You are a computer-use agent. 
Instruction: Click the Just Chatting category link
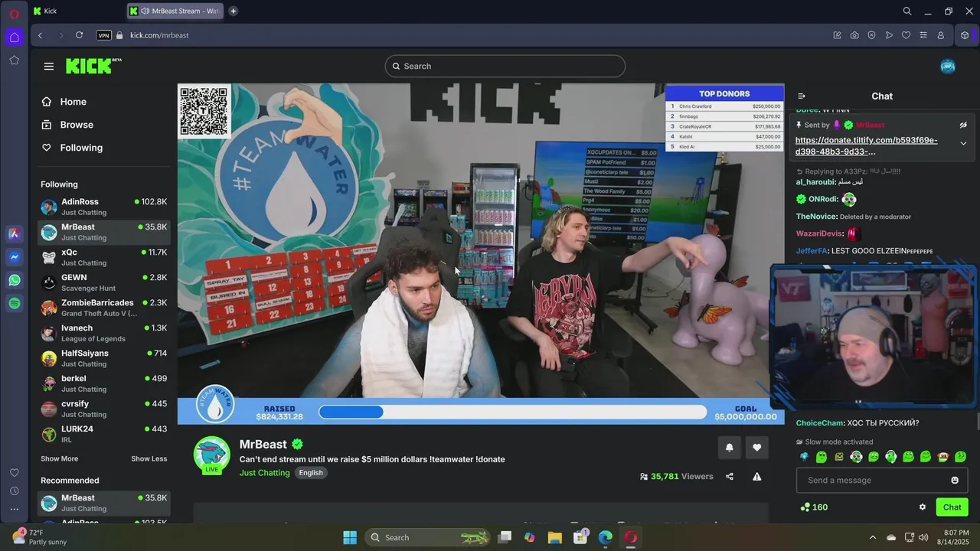(264, 473)
